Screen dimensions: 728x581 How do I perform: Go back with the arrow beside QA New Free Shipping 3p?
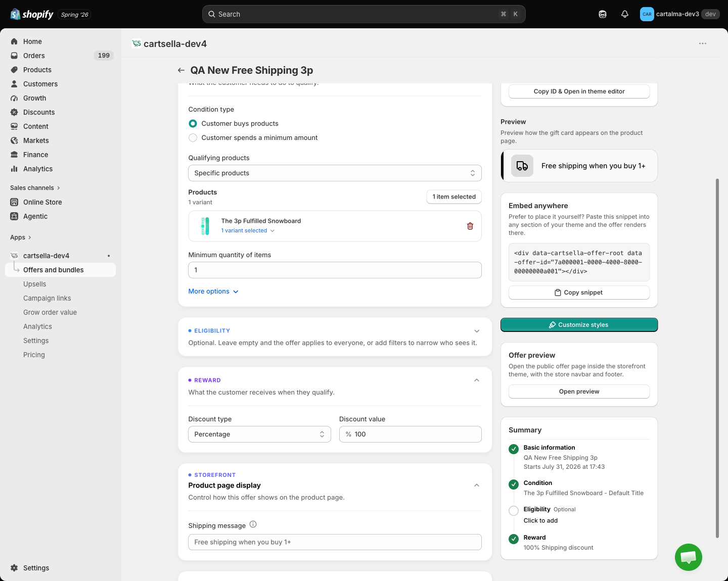[x=181, y=70]
